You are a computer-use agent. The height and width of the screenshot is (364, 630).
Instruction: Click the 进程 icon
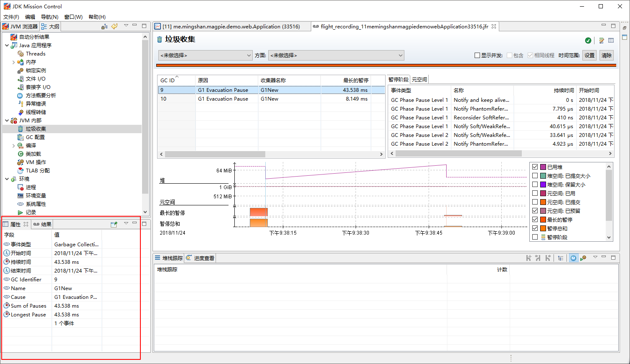pyautogui.click(x=20, y=187)
